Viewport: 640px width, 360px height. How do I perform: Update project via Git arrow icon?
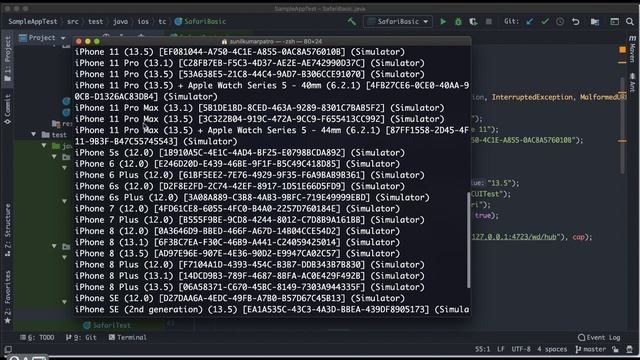pos(529,22)
